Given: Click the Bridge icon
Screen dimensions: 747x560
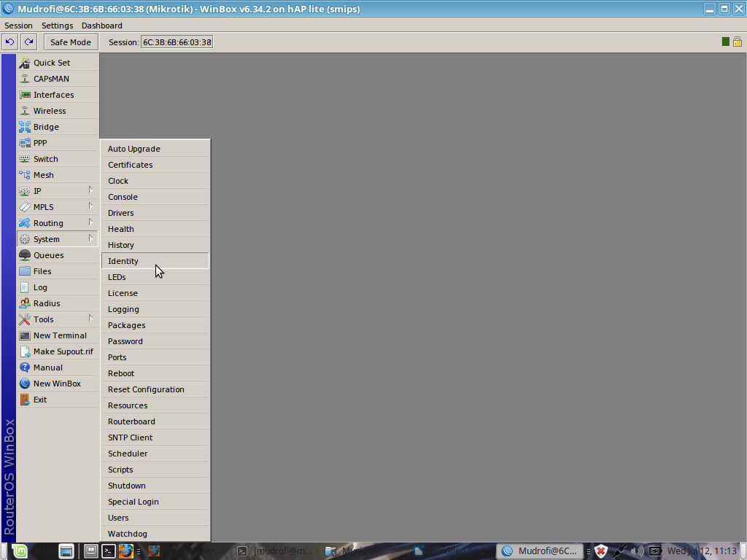Looking at the screenshot, I should click(24, 127).
